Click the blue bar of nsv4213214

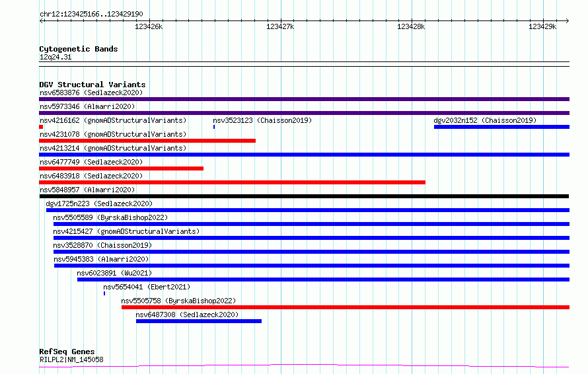point(304,155)
